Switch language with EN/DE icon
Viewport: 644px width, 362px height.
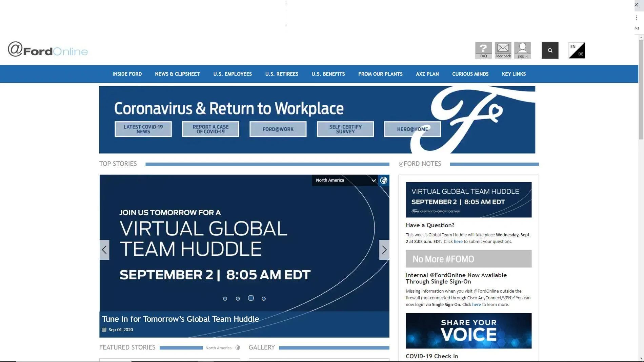tap(577, 50)
